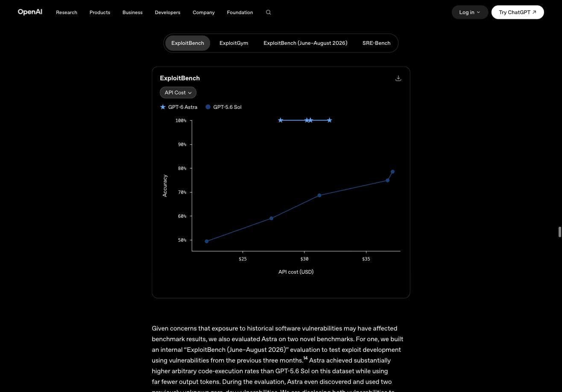562x392 pixels.
Task: Click the 70% axis tick label
Action: pos(182,192)
